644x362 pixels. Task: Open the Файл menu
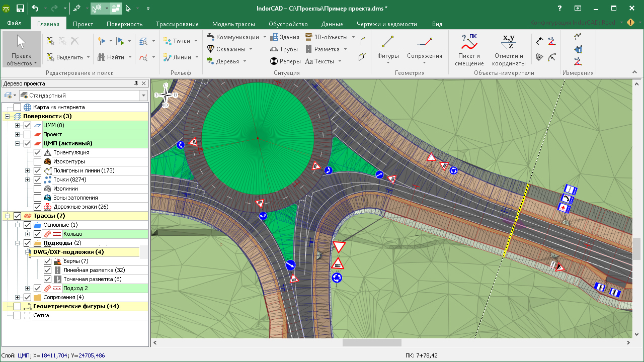[15, 24]
